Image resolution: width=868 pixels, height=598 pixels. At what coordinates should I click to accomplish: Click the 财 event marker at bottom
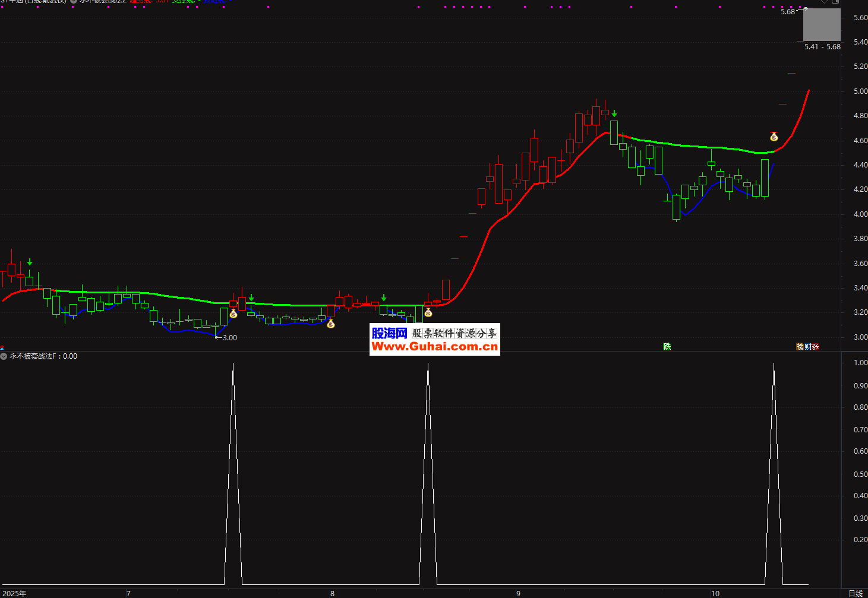[807, 347]
